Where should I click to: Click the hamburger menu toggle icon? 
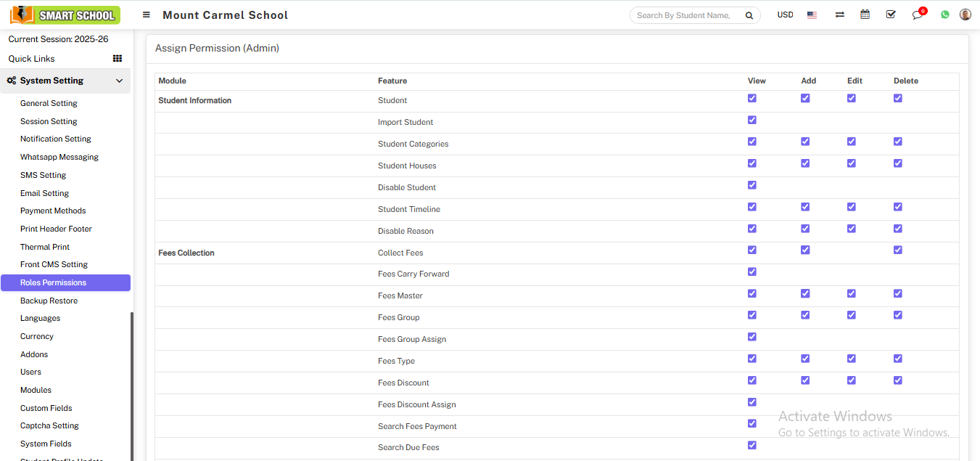click(147, 15)
